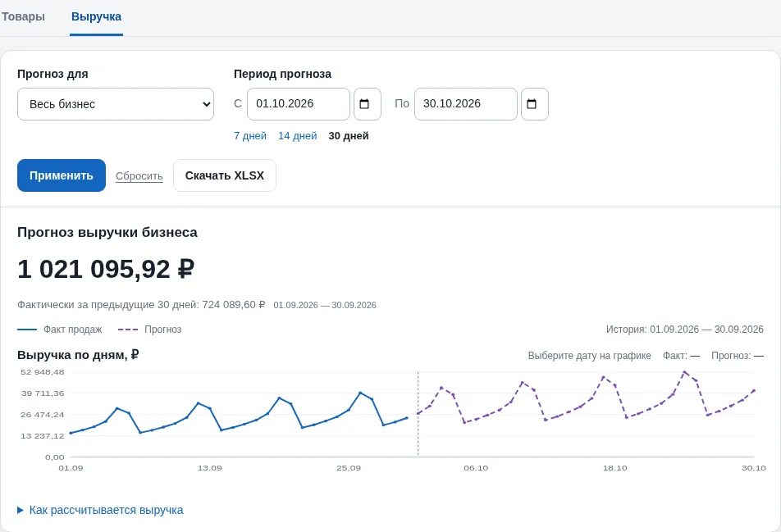
Task: Click the y-axis label 26 474,24
Action: pyautogui.click(x=43, y=415)
